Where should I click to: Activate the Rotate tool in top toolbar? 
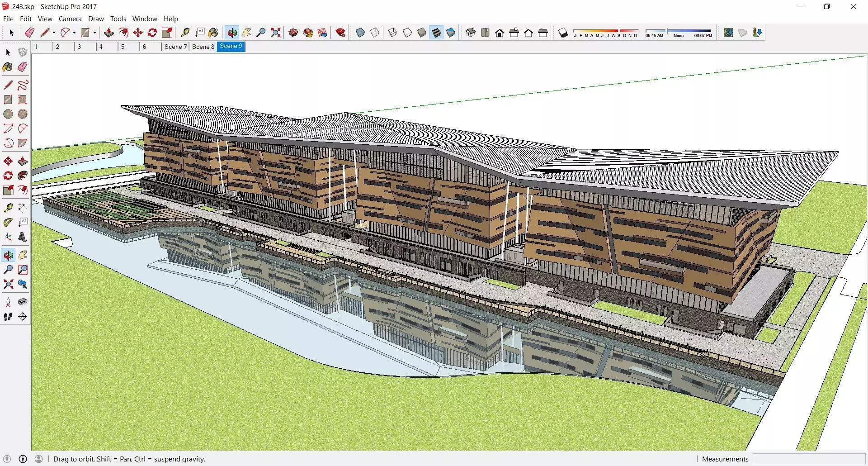click(x=152, y=33)
